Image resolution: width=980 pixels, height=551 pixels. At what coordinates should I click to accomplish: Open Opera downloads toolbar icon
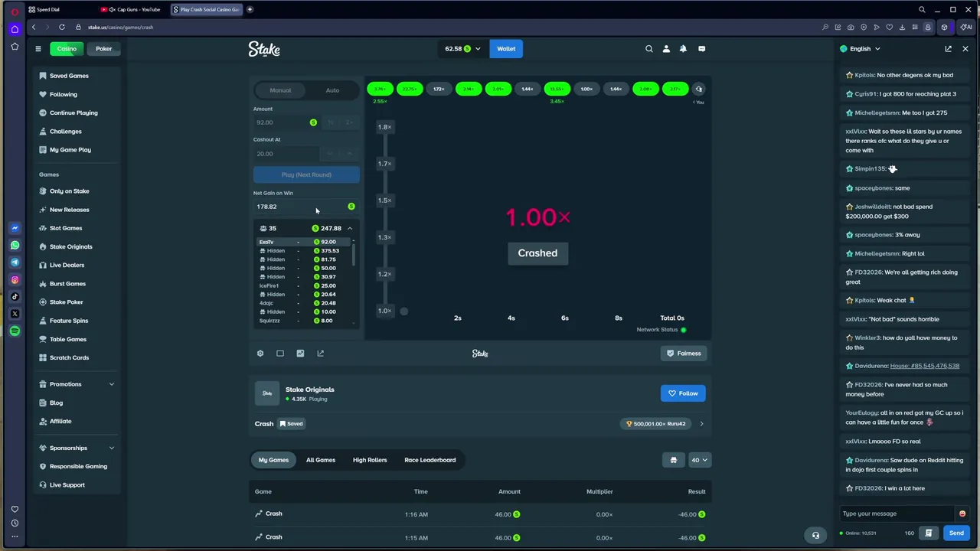coord(902,27)
